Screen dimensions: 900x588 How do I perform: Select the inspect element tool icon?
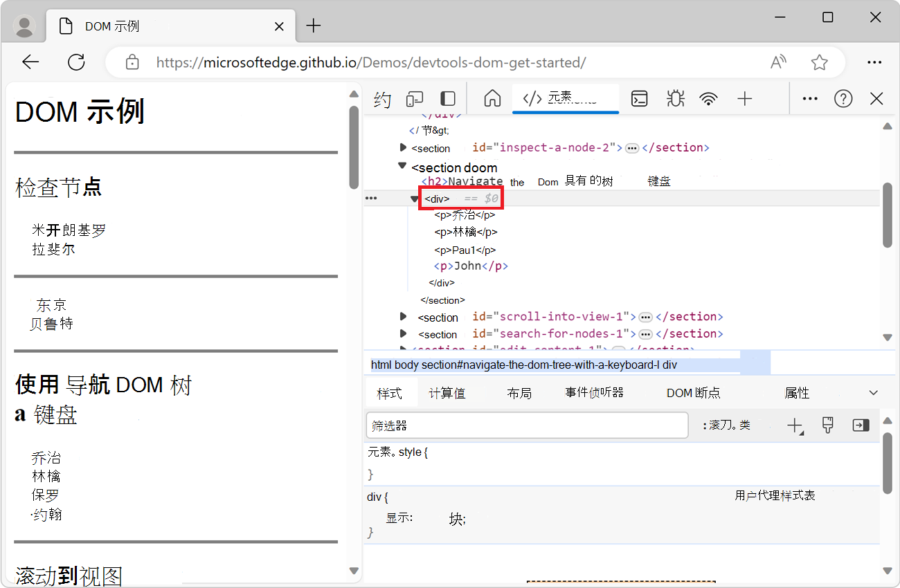coord(383,100)
